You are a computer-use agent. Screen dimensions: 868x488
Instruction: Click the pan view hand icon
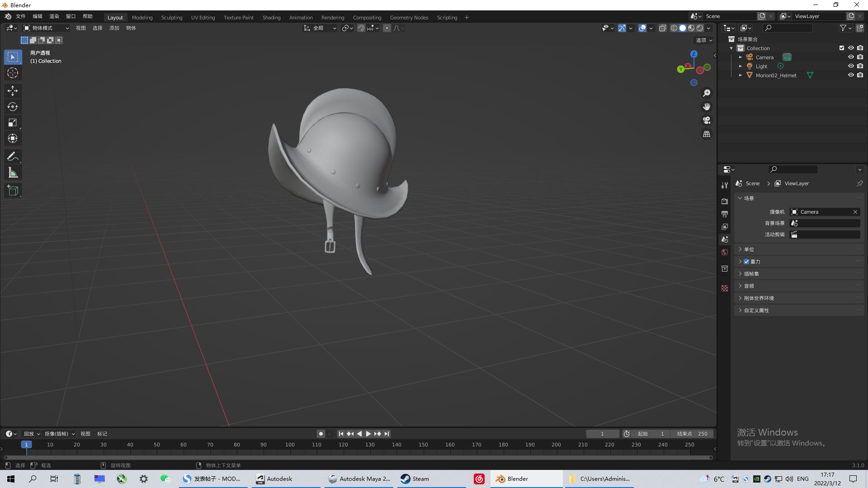pos(707,107)
